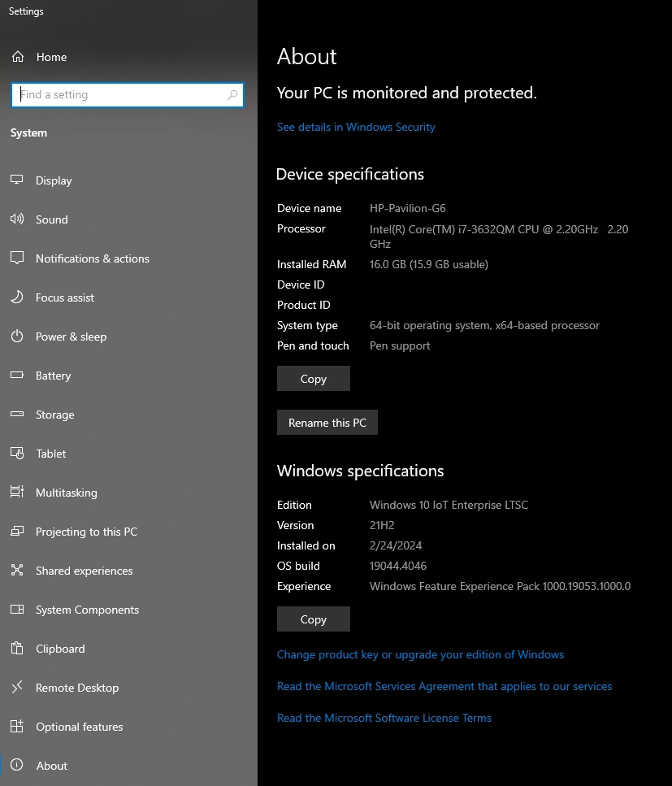672x786 pixels.
Task: Click the Sound speaker icon
Action: point(17,219)
